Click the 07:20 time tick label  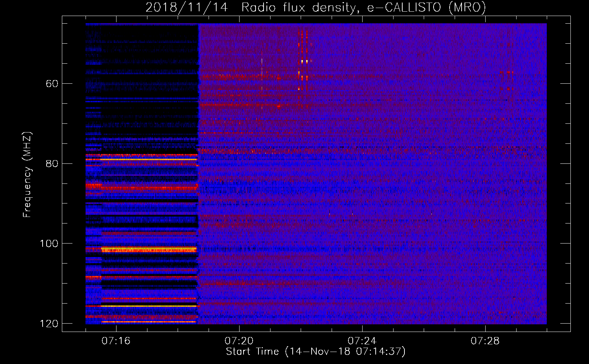(x=239, y=341)
